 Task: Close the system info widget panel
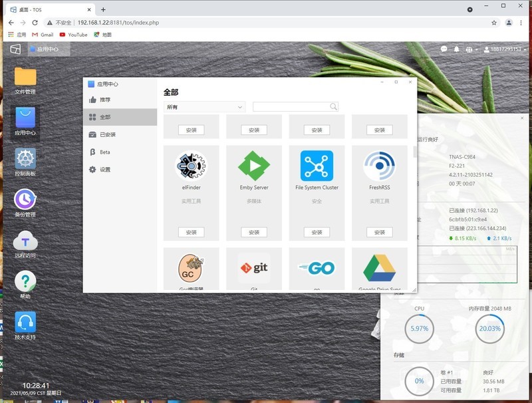(522, 118)
